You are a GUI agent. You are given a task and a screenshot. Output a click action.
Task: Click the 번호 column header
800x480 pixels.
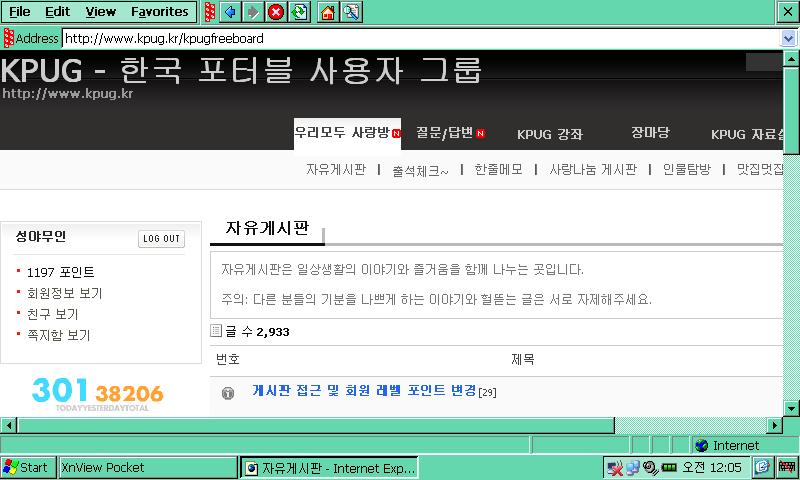(x=228, y=360)
